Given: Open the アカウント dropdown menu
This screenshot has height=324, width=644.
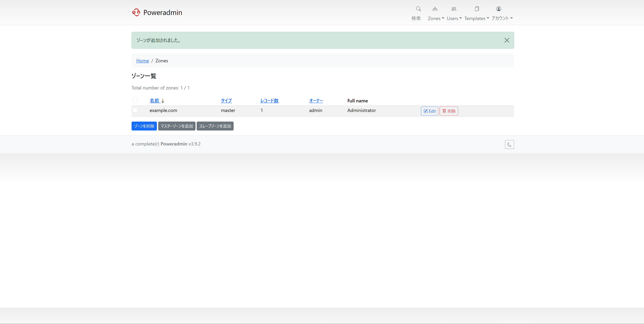Looking at the screenshot, I should pos(502,18).
